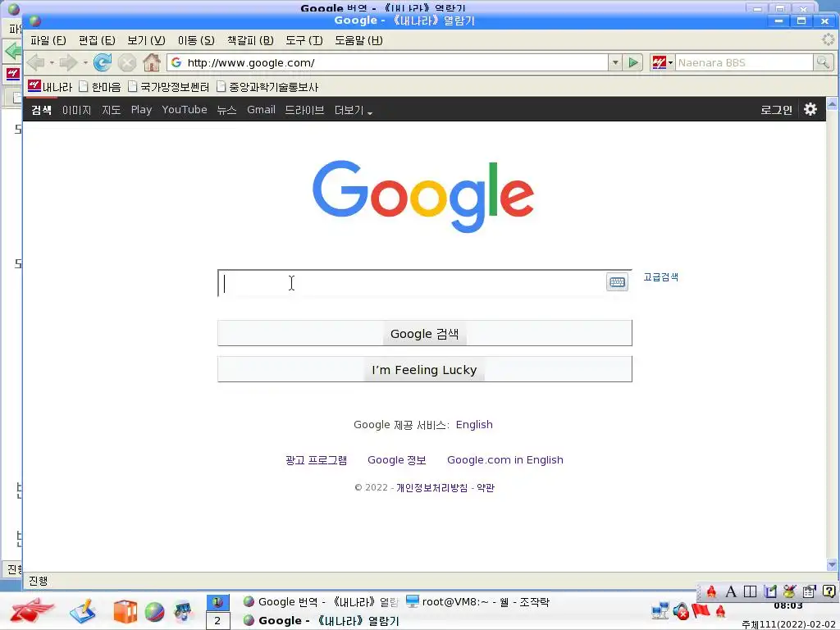Click the green Go arrow beside the address bar
Viewport: 840px width, 630px height.
point(633,62)
